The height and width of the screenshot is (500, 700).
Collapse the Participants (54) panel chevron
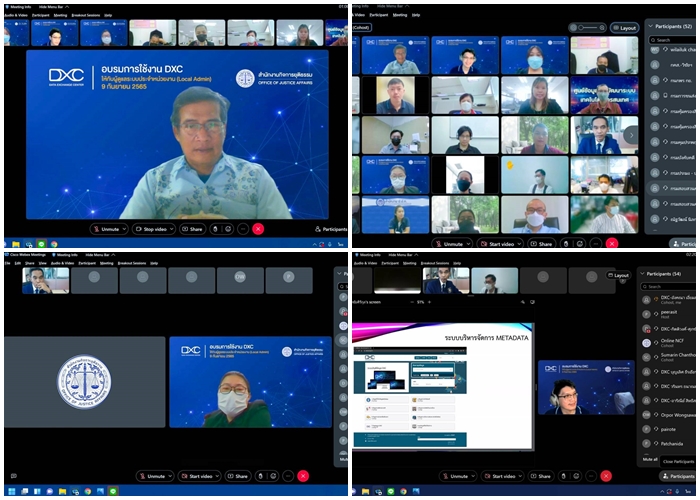(642, 274)
